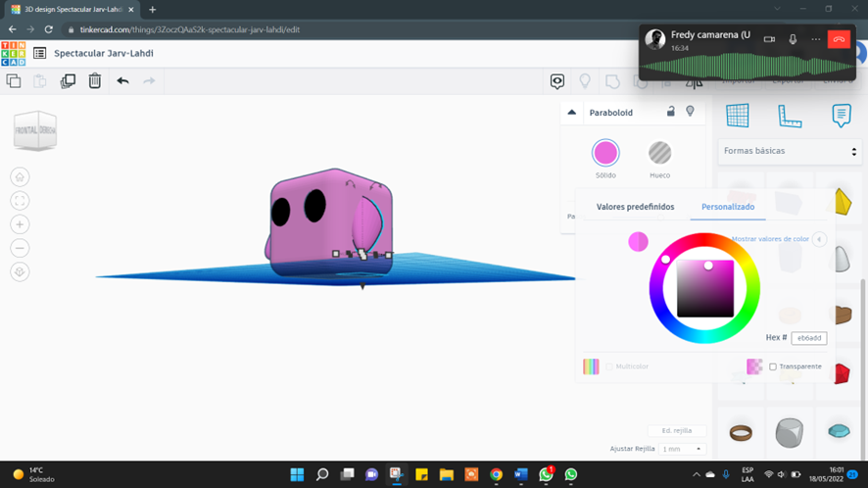Screen dimensions: 868x488
Task: Undo the last action
Action: (122, 81)
